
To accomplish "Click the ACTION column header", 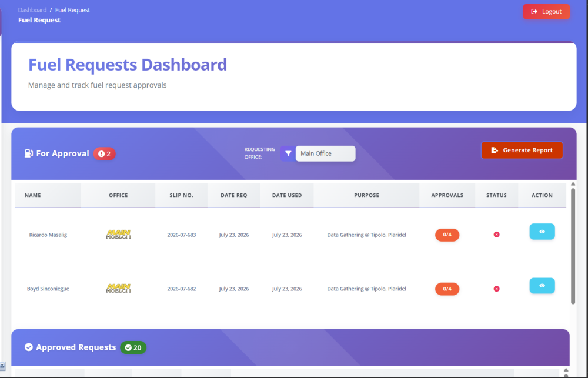I will [542, 195].
